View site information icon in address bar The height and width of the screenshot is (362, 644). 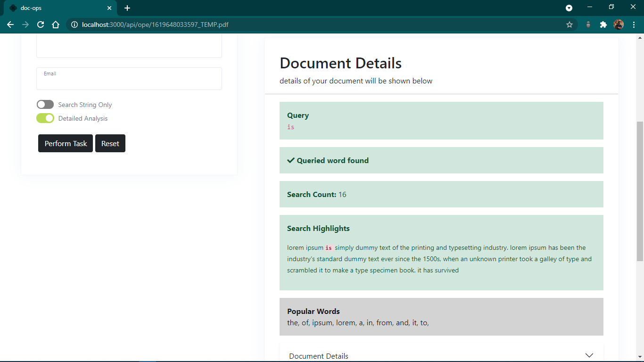(74, 25)
